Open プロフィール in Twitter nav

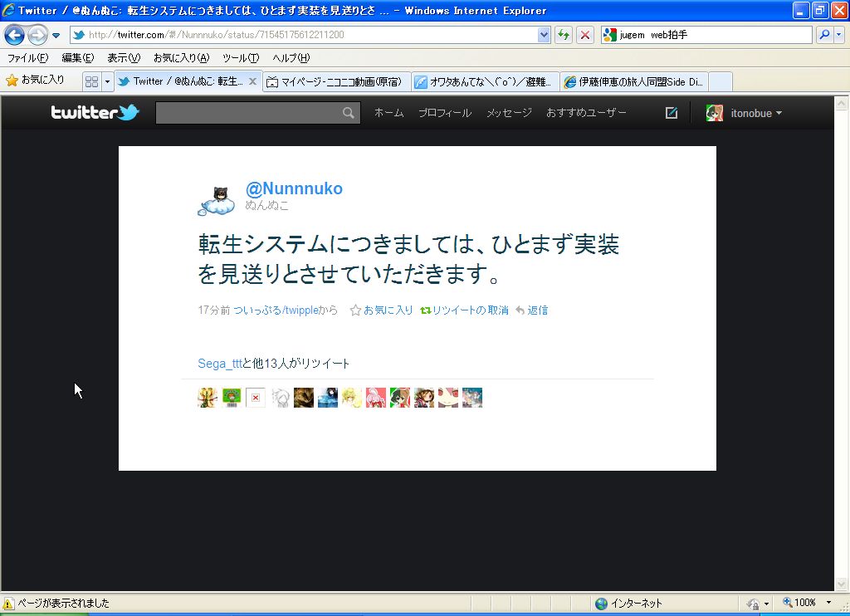click(x=445, y=113)
